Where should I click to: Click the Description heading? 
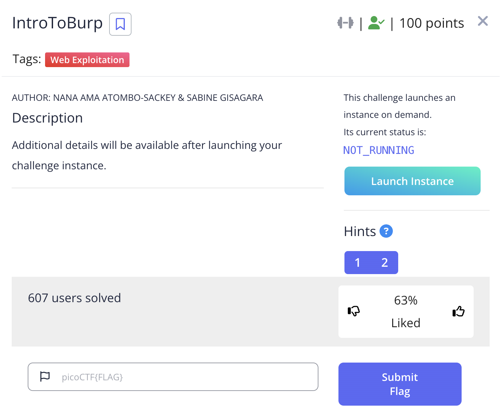pyautogui.click(x=47, y=118)
